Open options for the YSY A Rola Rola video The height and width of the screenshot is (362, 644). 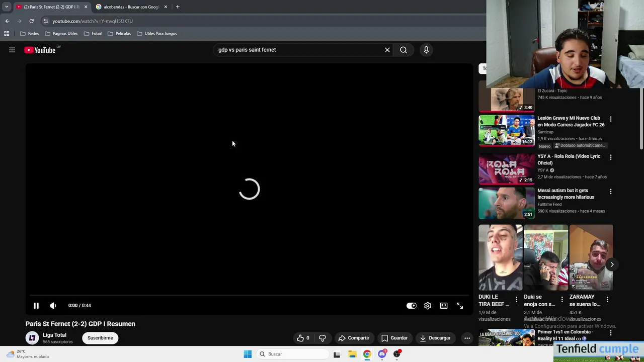click(x=611, y=157)
